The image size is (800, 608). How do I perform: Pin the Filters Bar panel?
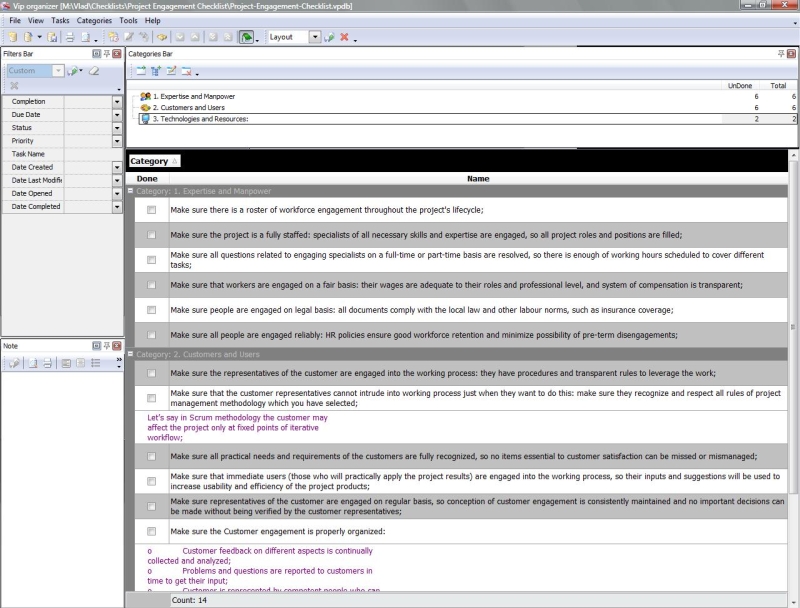pos(106,52)
